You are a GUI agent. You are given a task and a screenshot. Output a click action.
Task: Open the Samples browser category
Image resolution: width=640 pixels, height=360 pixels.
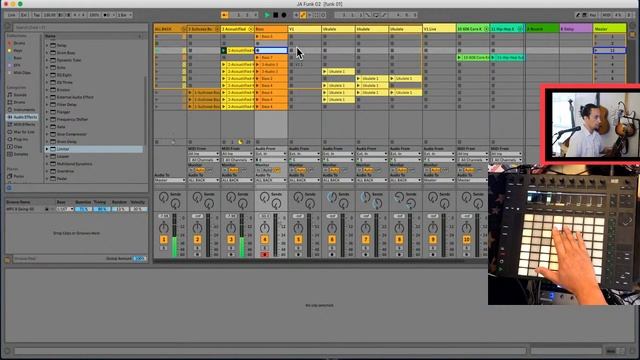click(21, 154)
